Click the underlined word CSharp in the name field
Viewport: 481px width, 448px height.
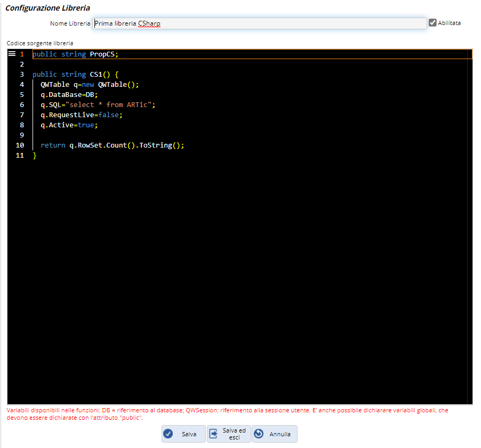pos(149,23)
